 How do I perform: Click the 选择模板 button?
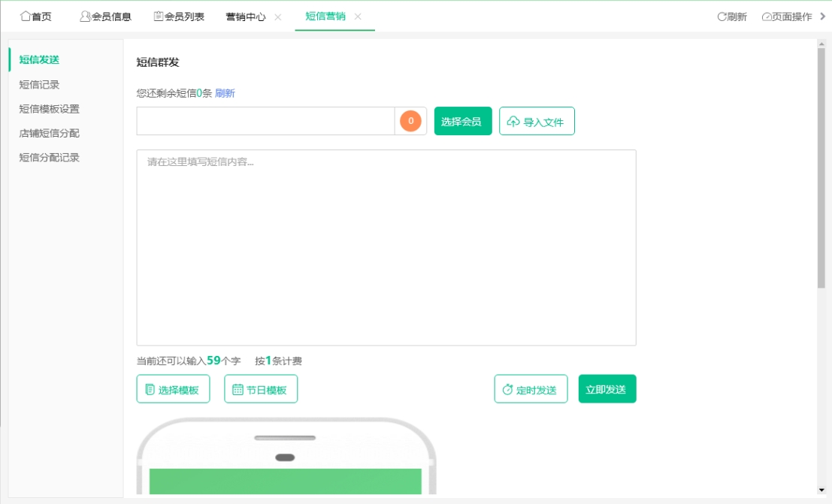pos(173,389)
